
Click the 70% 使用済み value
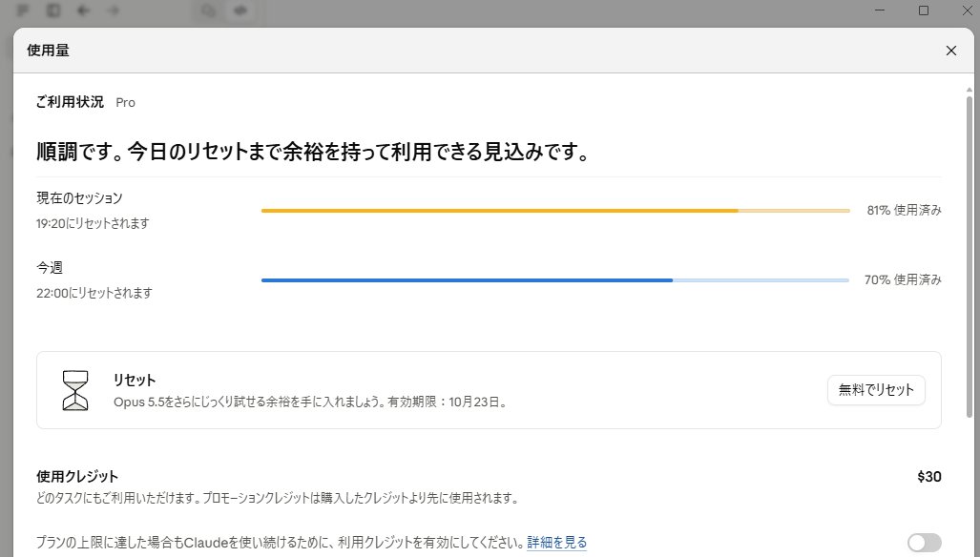(x=903, y=279)
